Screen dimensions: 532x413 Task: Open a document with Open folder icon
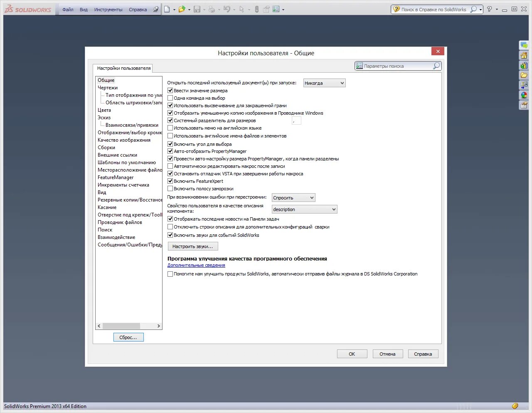coord(182,9)
